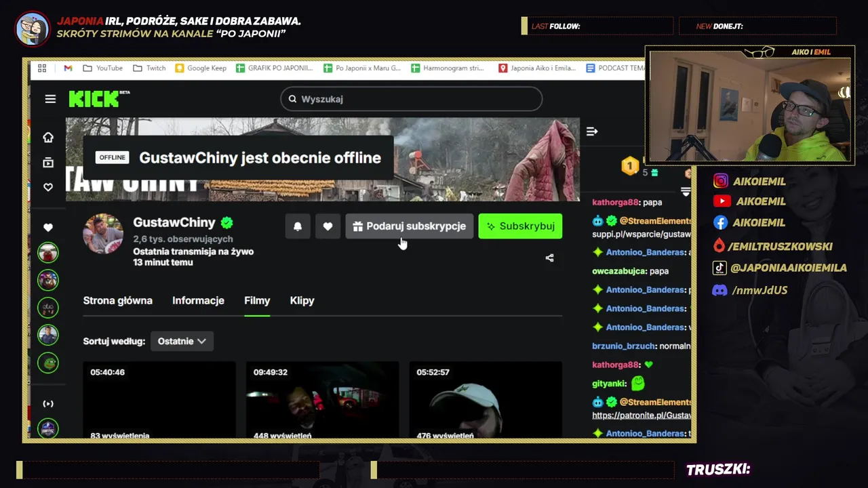Click the magnifier icon in the search box
The image size is (868, 488).
[x=292, y=99]
